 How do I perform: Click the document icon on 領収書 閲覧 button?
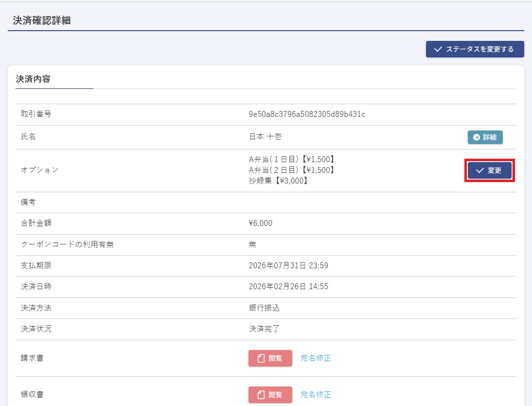[261, 395]
